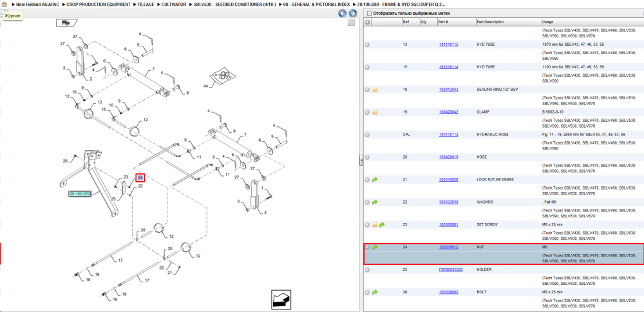
Task: Select callout 25 on the diagram
Action: (113, 199)
